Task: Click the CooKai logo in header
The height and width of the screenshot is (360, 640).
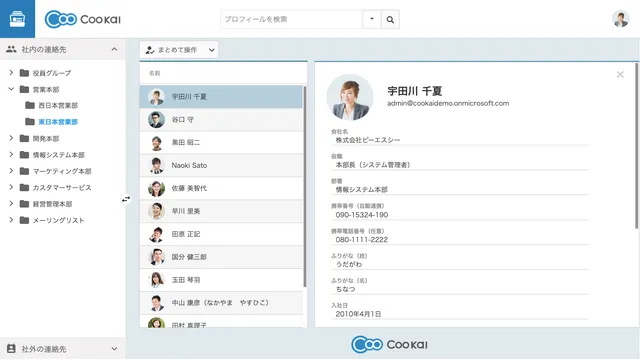Action: tap(83, 19)
